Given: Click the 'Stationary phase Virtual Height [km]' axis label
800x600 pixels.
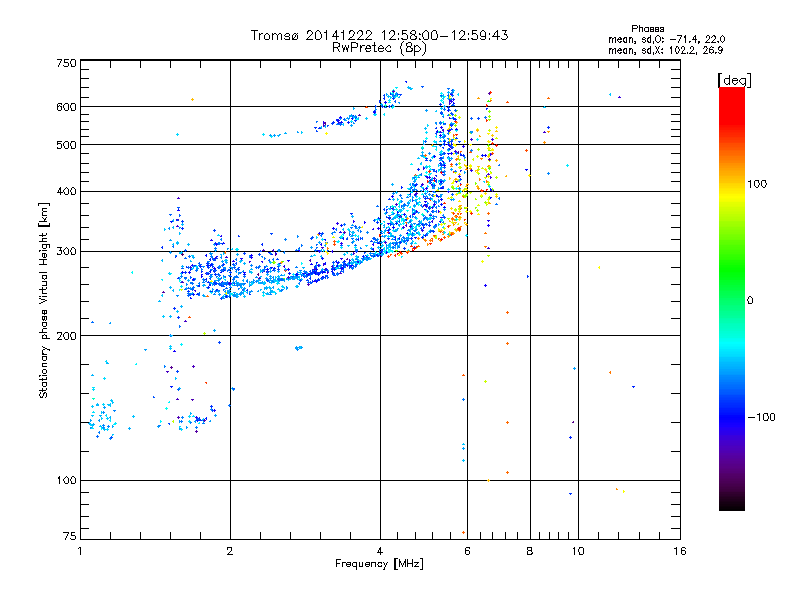Looking at the screenshot, I should tap(44, 300).
